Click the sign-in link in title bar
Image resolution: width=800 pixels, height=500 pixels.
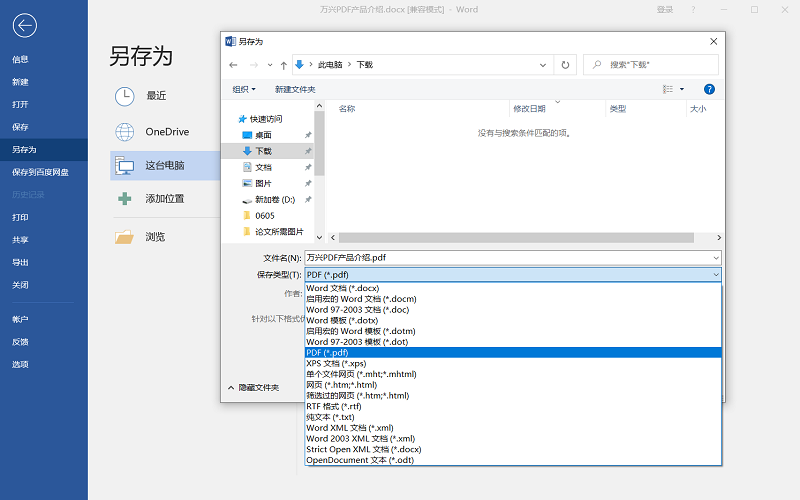pos(665,10)
